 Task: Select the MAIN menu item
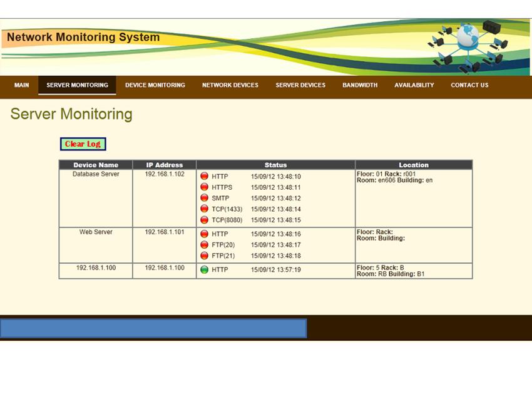coord(21,85)
